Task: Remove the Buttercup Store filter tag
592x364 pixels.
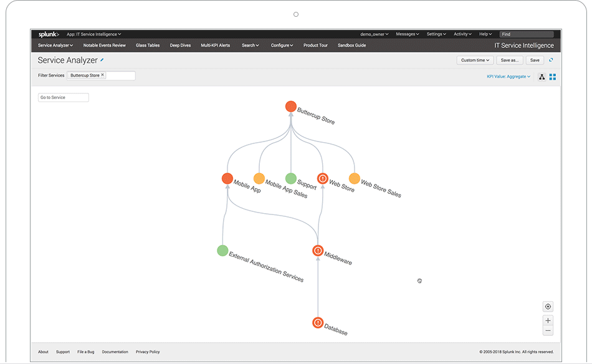Action: (102, 75)
